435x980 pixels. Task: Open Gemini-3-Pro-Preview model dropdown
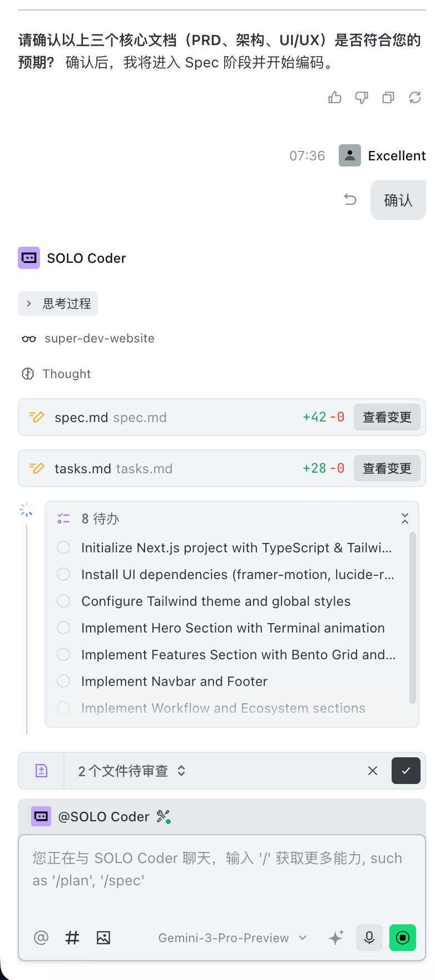point(233,938)
